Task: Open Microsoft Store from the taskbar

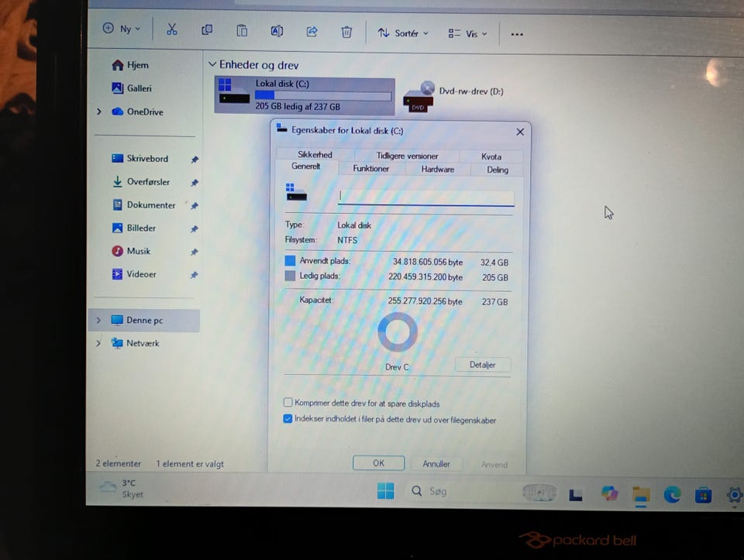Action: point(703,496)
